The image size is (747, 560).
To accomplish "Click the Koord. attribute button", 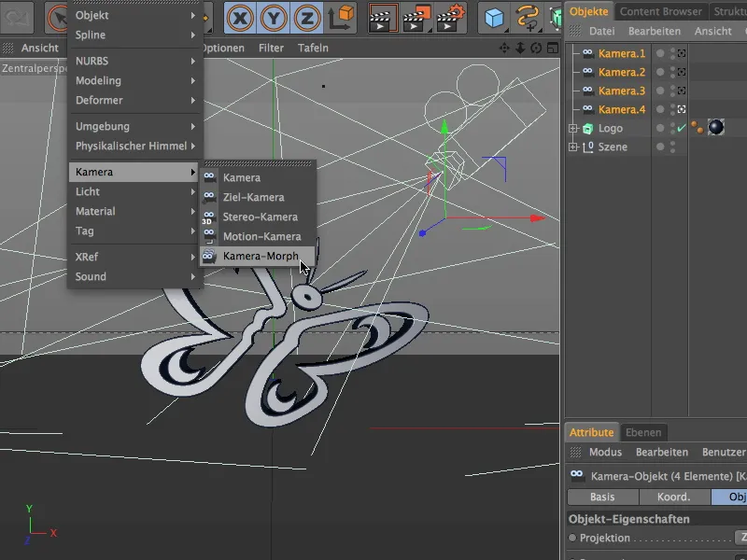I will [674, 497].
